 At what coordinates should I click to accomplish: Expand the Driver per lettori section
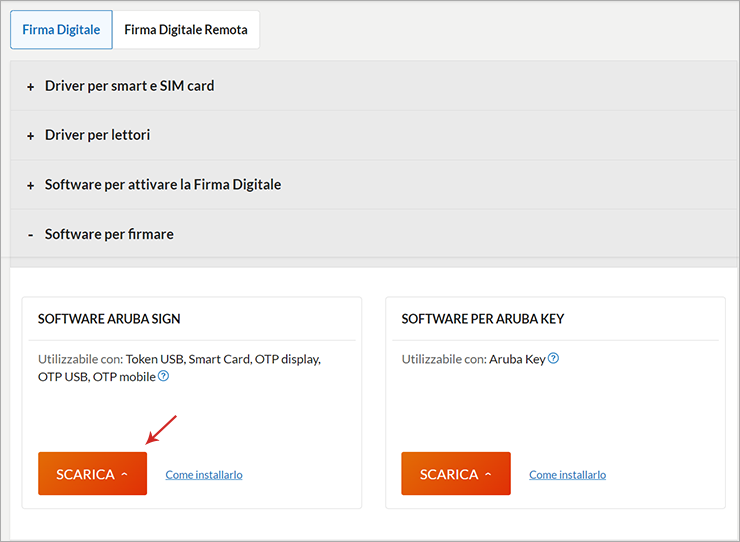[375, 135]
